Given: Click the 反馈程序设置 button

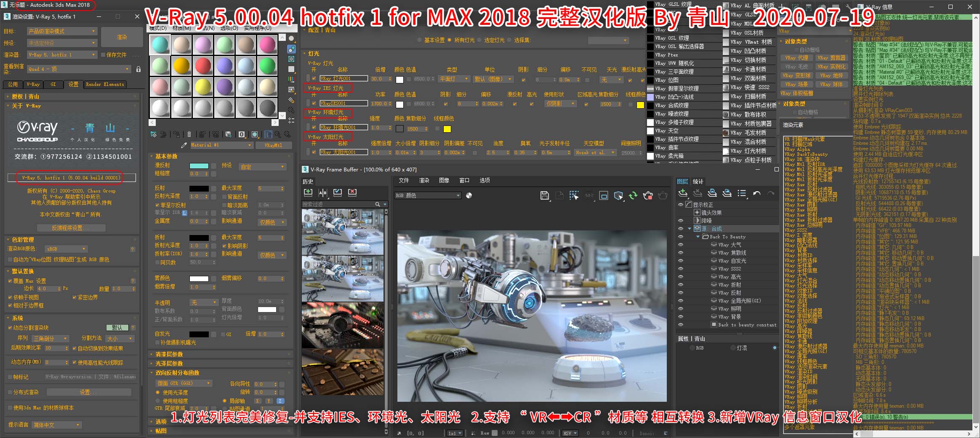Looking at the screenshot, I should click(x=70, y=228).
